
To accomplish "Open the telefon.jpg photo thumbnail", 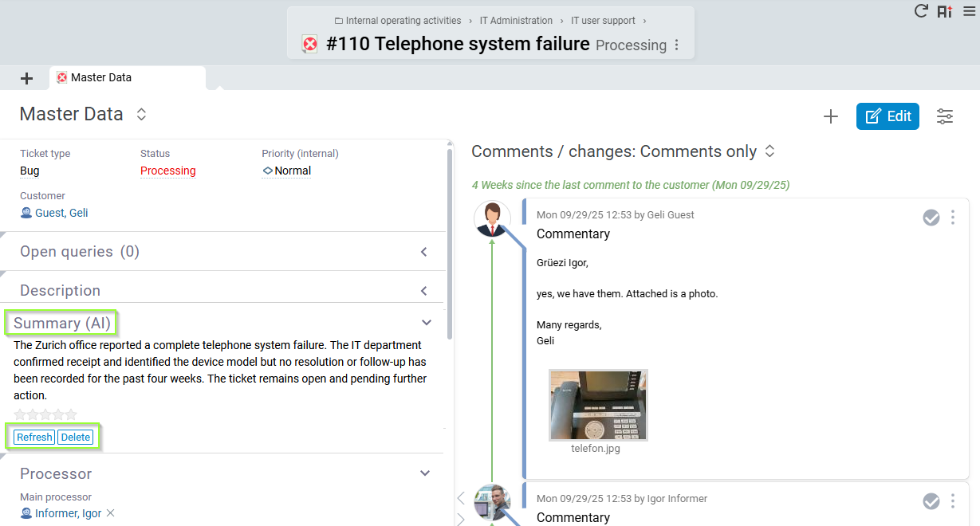I will (x=598, y=405).
